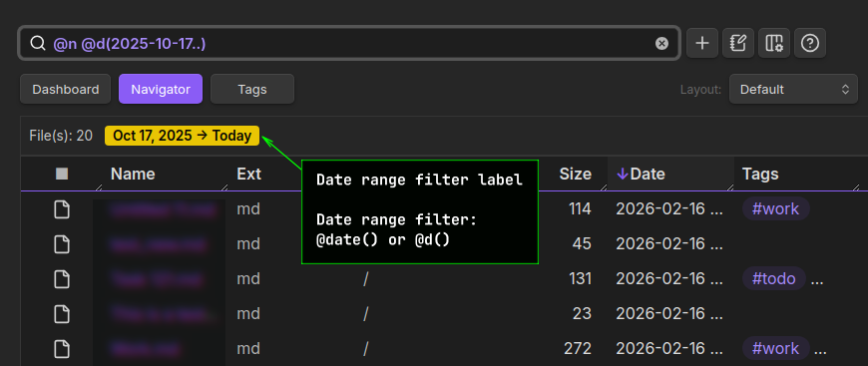868x366 pixels.
Task: Click file icon in the size 114 row
Action: point(62,209)
